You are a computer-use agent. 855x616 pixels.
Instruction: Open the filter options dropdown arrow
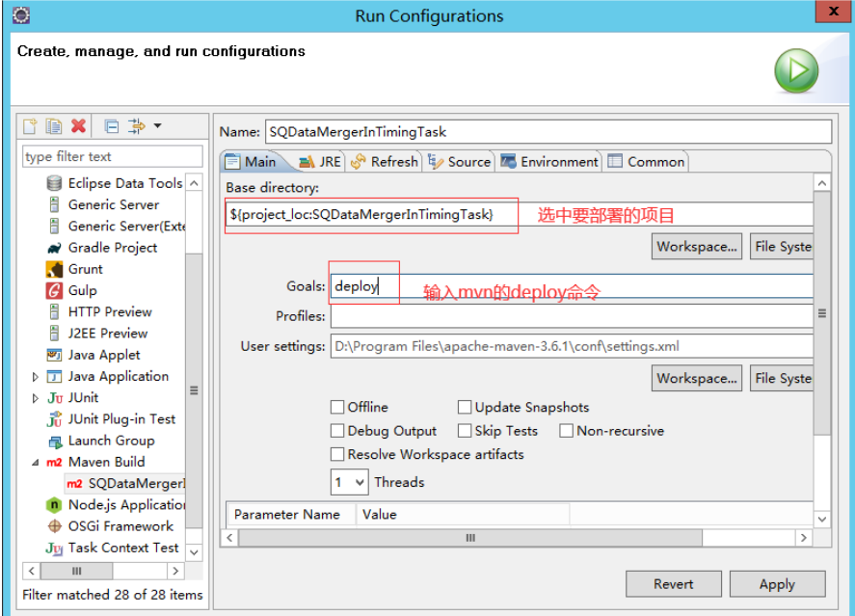point(157,126)
